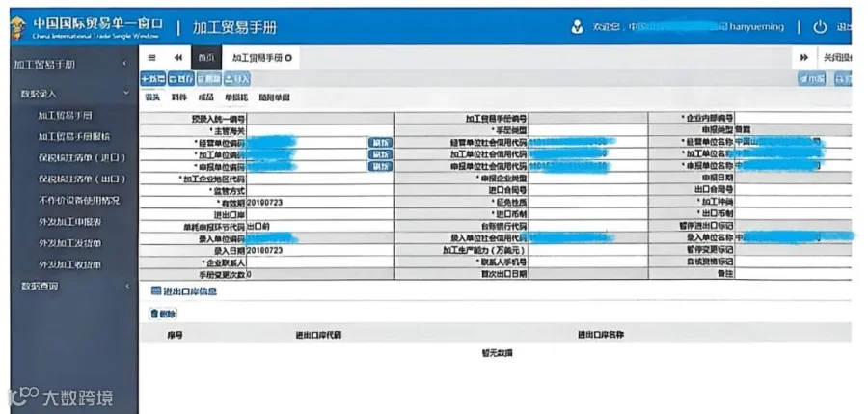The width and height of the screenshot is (868, 414).
Task: Click the 进出口岸代码 column header
Action: coord(318,335)
